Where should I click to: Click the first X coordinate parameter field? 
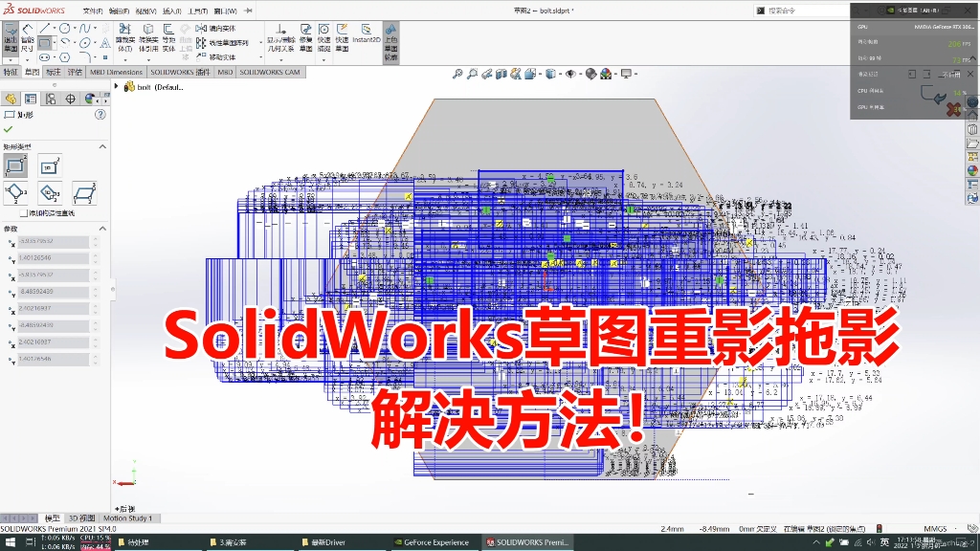[x=54, y=241]
